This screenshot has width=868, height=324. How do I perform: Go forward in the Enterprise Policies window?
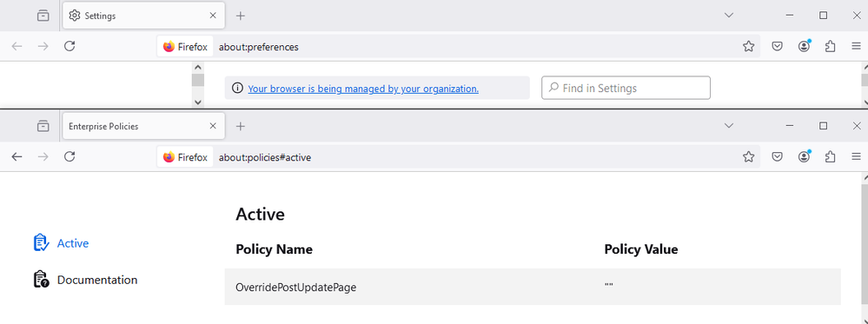pos(43,157)
